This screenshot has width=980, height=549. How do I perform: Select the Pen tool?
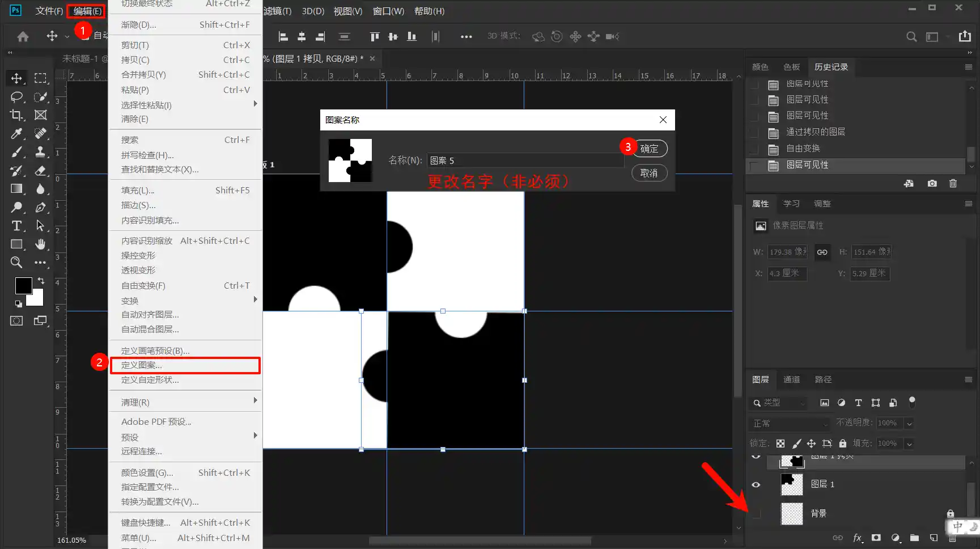(x=40, y=208)
